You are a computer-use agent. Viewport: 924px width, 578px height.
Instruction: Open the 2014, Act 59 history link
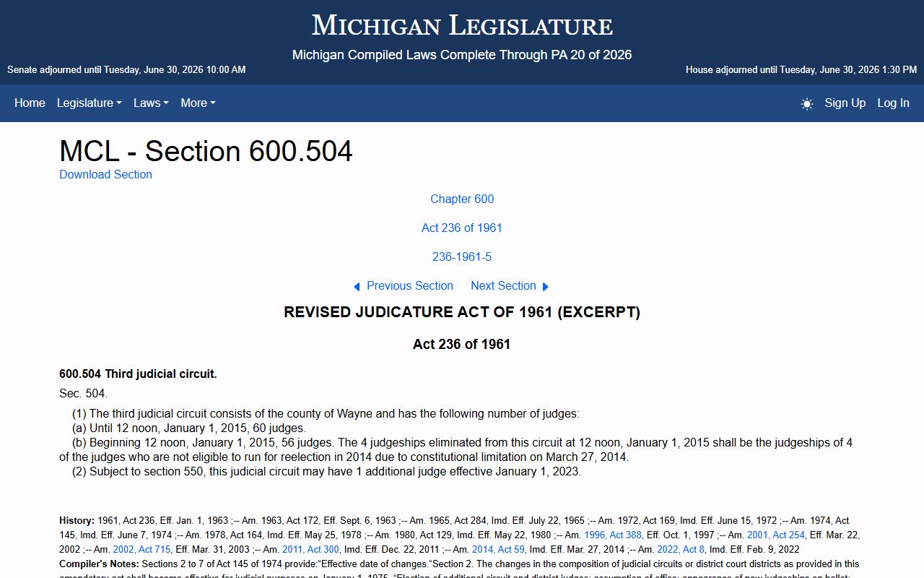click(498, 549)
